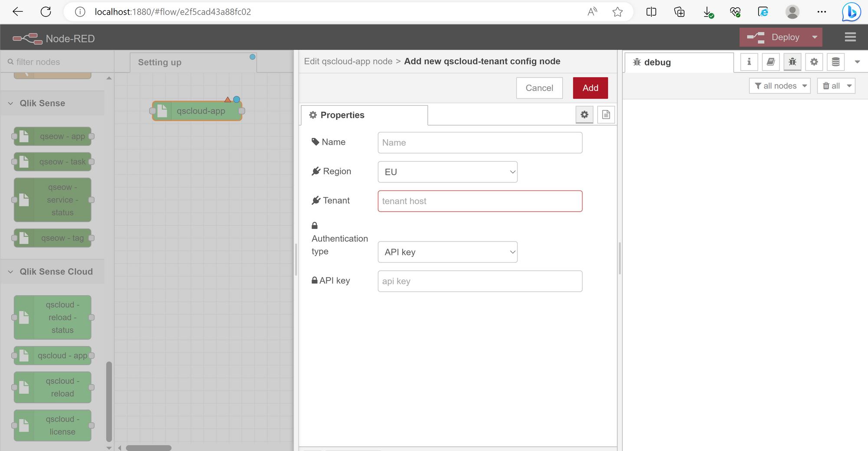Focus the filter nodes search box

[56, 62]
